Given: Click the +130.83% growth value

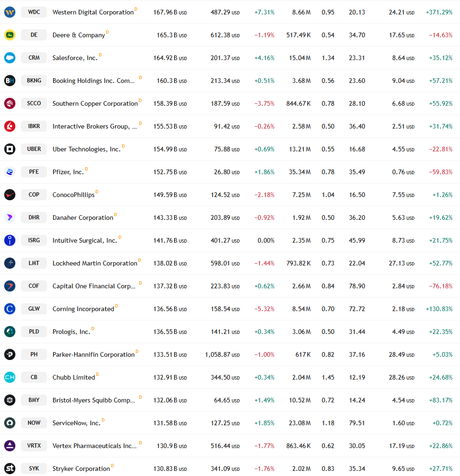Looking at the screenshot, I should pyautogui.click(x=439, y=309).
